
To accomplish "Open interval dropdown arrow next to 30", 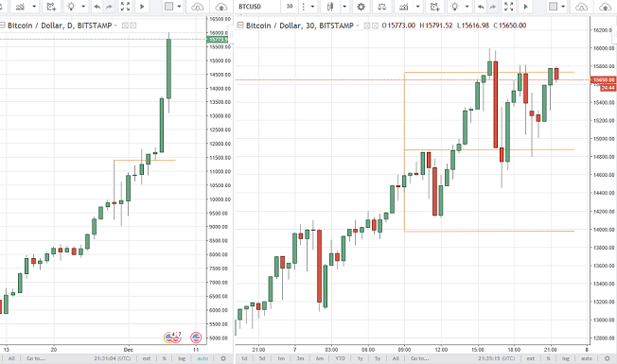I will click(312, 7).
